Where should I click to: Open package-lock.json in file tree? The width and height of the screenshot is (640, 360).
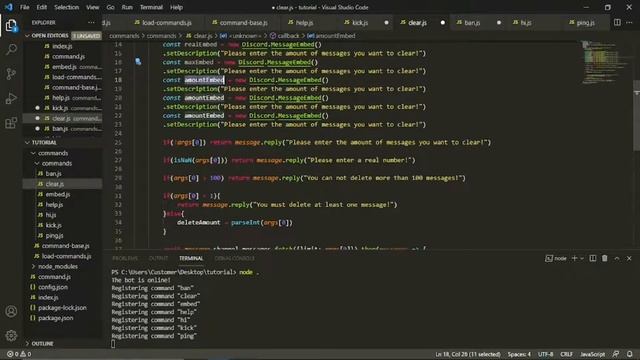pos(62,307)
